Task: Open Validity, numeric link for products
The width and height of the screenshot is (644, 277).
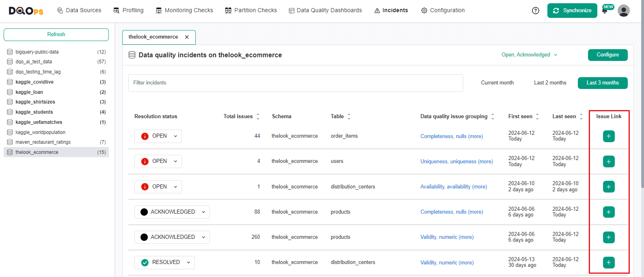Action: [447, 237]
